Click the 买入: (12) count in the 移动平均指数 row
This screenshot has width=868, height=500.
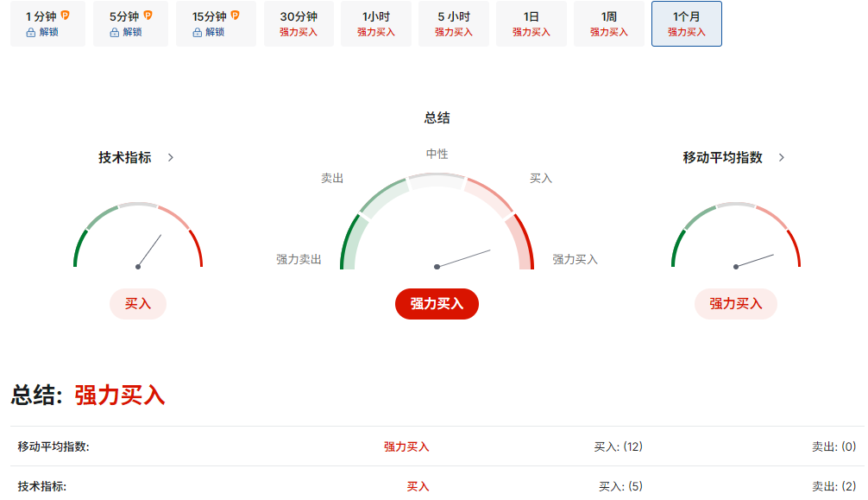618,446
